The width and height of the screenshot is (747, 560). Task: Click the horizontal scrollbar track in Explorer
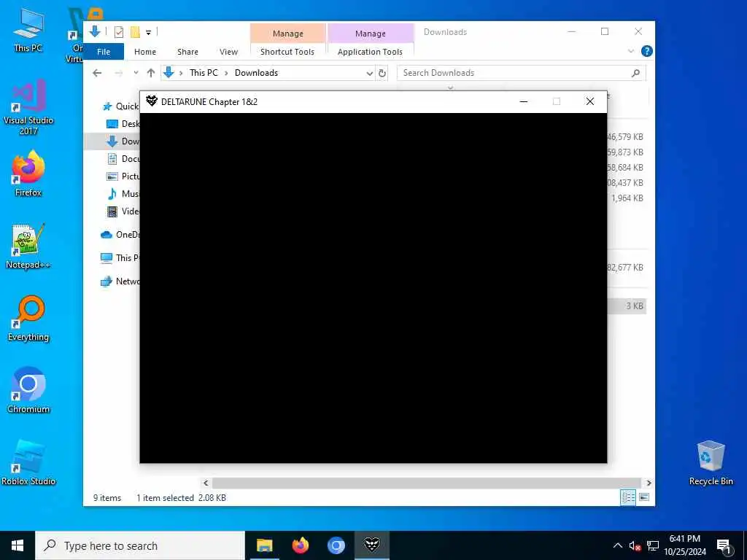426,483
